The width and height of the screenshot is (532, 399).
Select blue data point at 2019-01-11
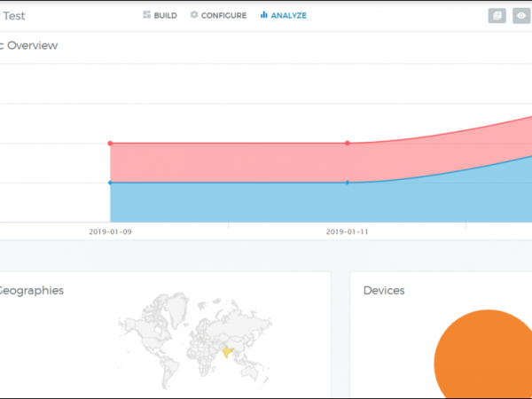point(347,183)
